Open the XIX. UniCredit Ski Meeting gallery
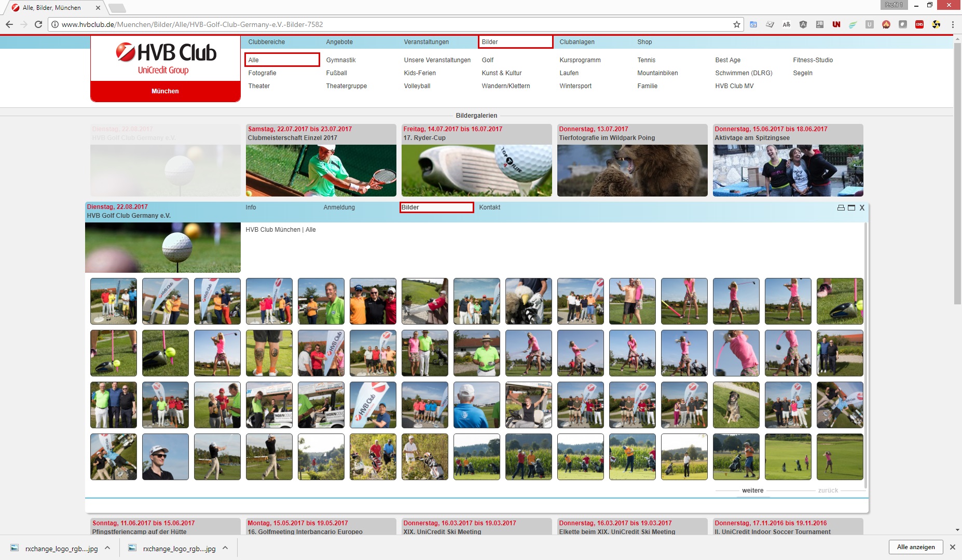The image size is (962, 560). coord(476,527)
